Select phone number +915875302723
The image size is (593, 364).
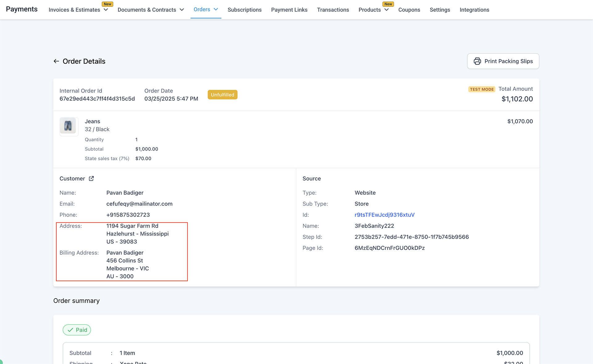click(128, 215)
